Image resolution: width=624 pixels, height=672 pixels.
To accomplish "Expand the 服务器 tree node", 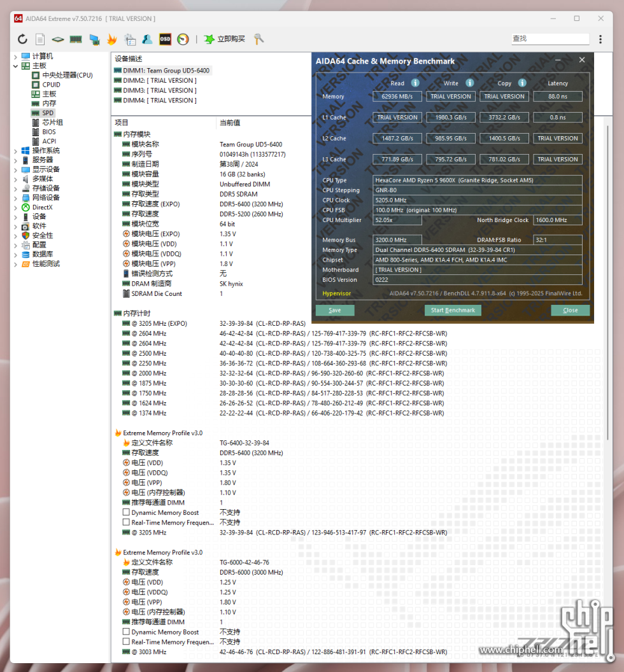I will click(15, 160).
